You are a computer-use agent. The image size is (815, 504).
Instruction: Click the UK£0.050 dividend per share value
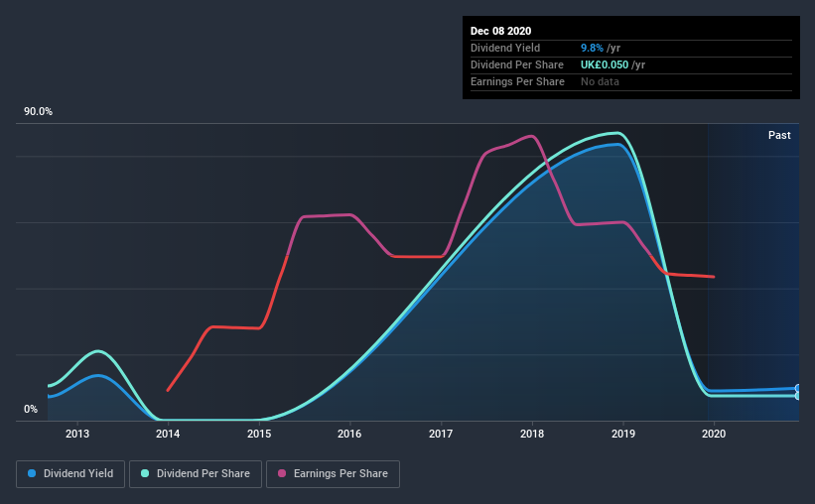(605, 64)
